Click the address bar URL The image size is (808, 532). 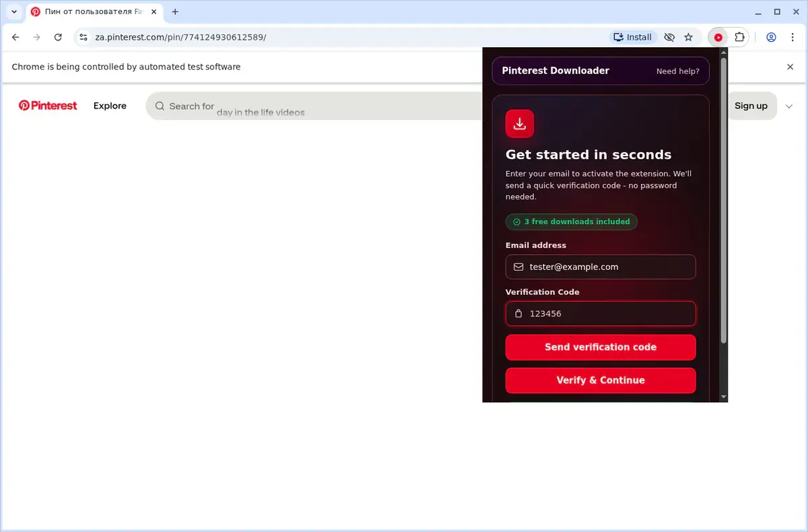[x=180, y=38]
